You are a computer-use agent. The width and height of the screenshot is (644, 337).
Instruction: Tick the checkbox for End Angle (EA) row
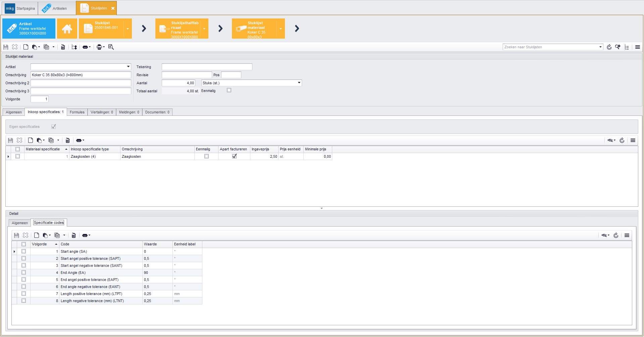point(23,273)
